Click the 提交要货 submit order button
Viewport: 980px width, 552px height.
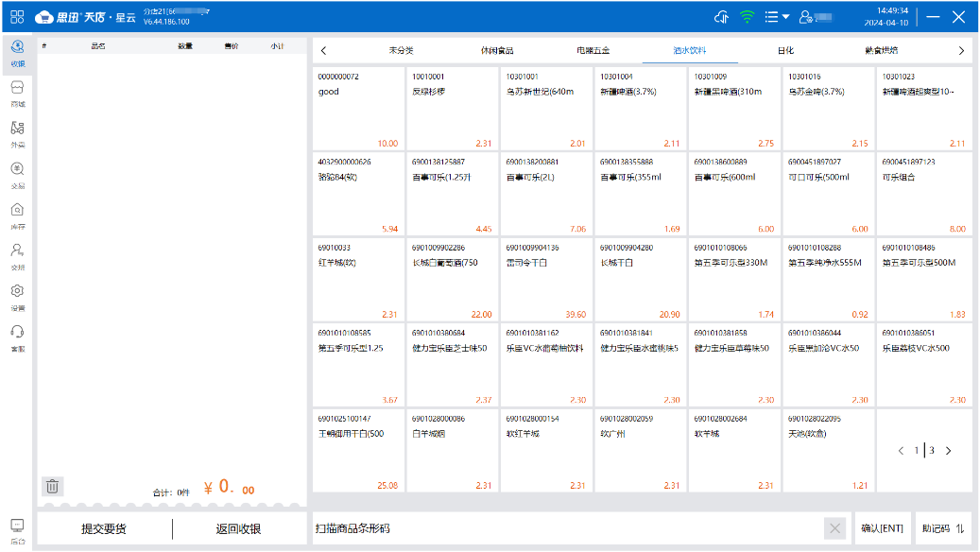pos(104,529)
